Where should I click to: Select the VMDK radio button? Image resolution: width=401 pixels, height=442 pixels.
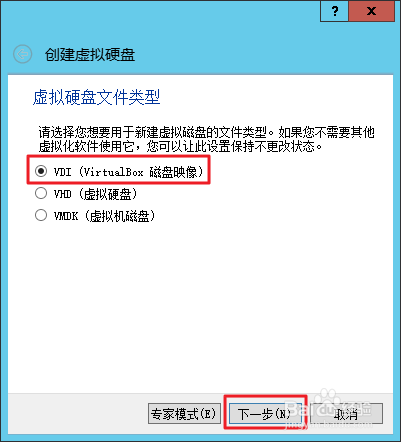click(x=41, y=215)
